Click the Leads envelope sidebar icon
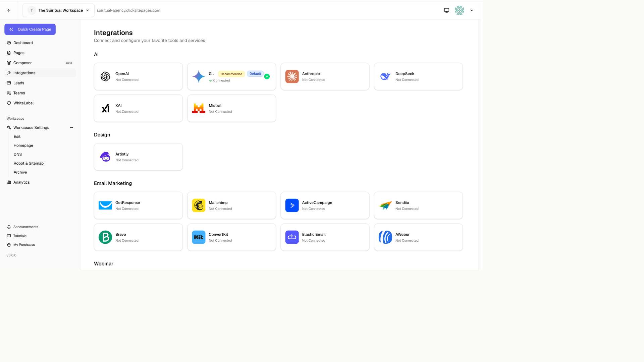This screenshot has width=644, height=362. (9, 83)
